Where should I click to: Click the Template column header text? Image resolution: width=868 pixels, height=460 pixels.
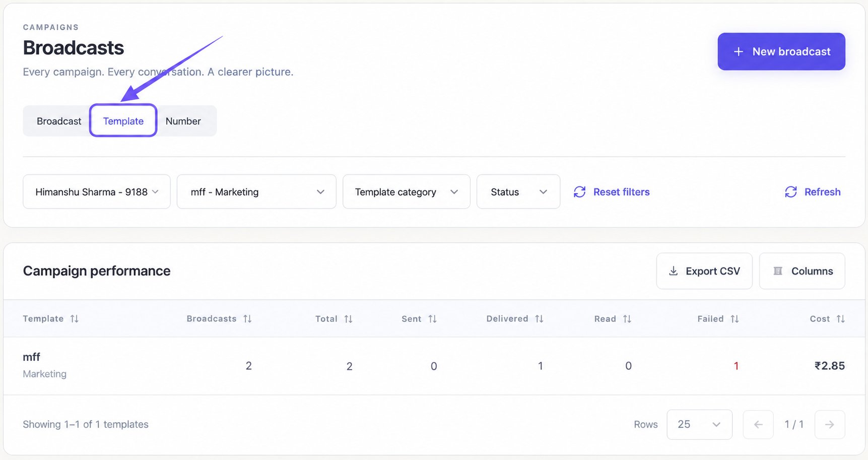pos(43,319)
